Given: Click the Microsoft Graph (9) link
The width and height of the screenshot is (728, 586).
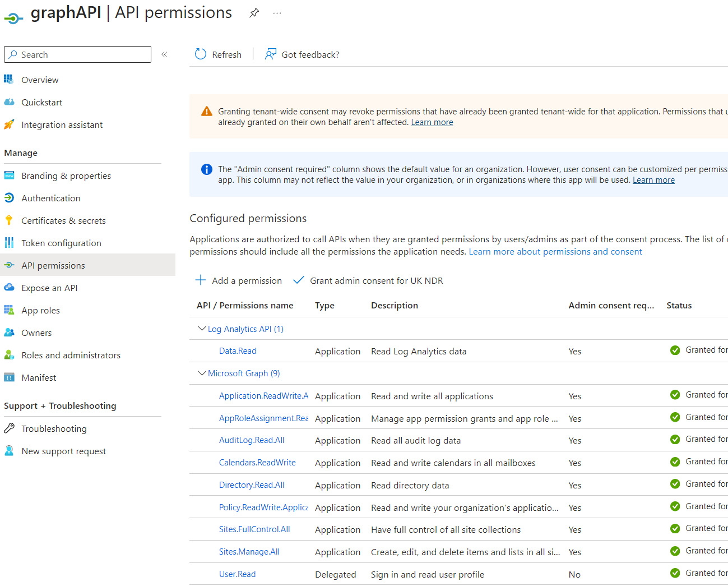Looking at the screenshot, I should tap(244, 373).
